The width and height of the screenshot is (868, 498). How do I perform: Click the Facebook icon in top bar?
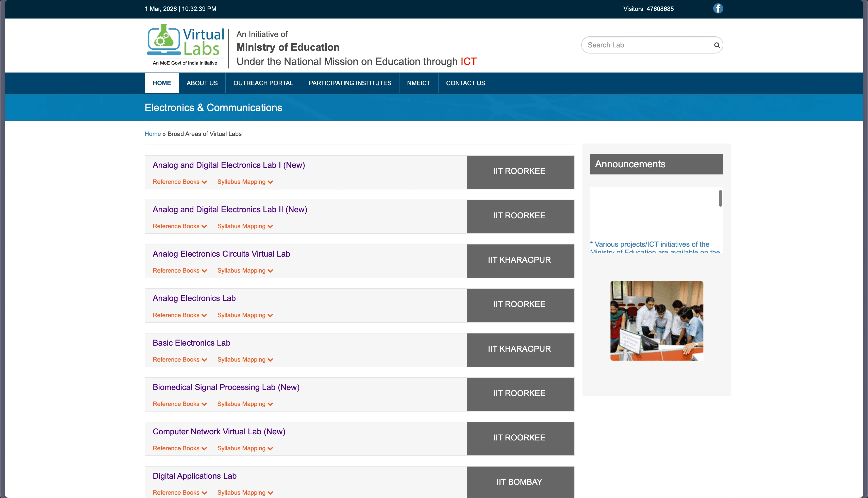718,9
